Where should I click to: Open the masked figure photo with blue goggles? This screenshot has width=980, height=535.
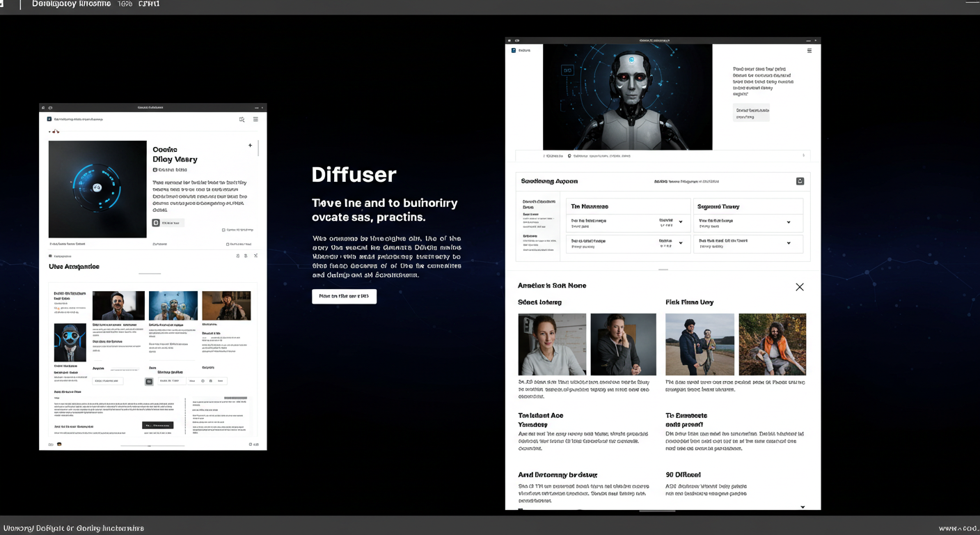[x=70, y=343]
